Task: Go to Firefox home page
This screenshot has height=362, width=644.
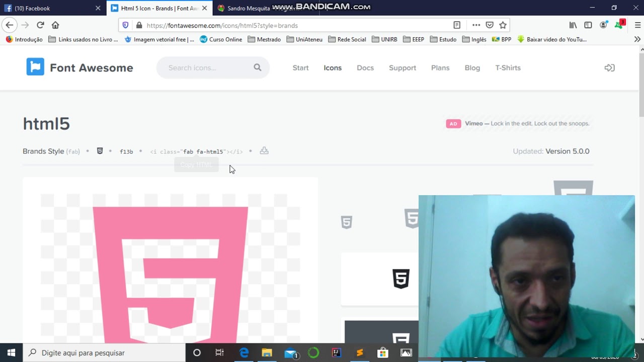Action: pos(55,25)
